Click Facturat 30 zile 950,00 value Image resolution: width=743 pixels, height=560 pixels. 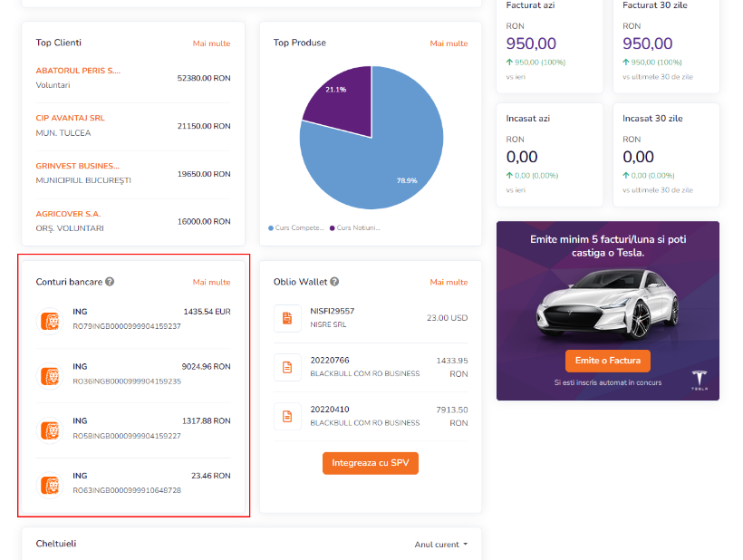tap(647, 43)
